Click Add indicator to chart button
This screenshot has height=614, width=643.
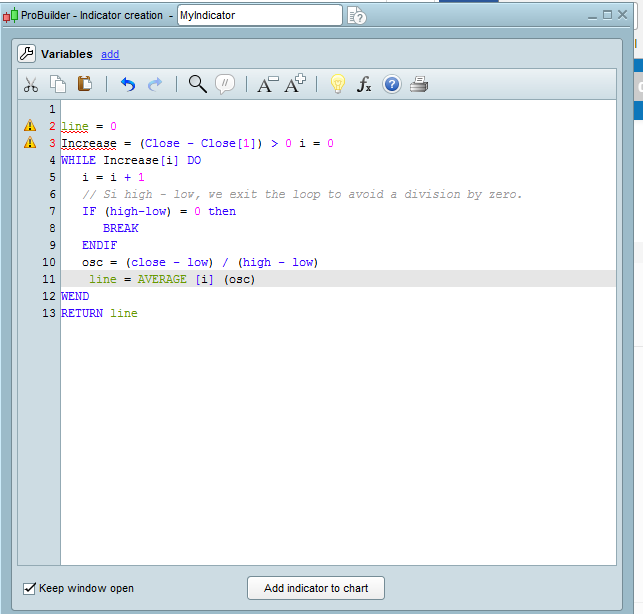pyautogui.click(x=316, y=588)
